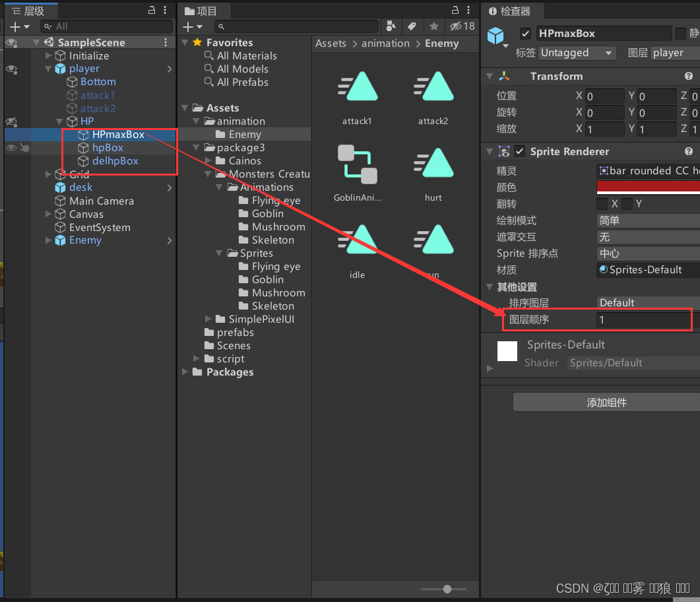Click the search by label tag icon
Viewport: 700px width, 602px height.
[412, 26]
